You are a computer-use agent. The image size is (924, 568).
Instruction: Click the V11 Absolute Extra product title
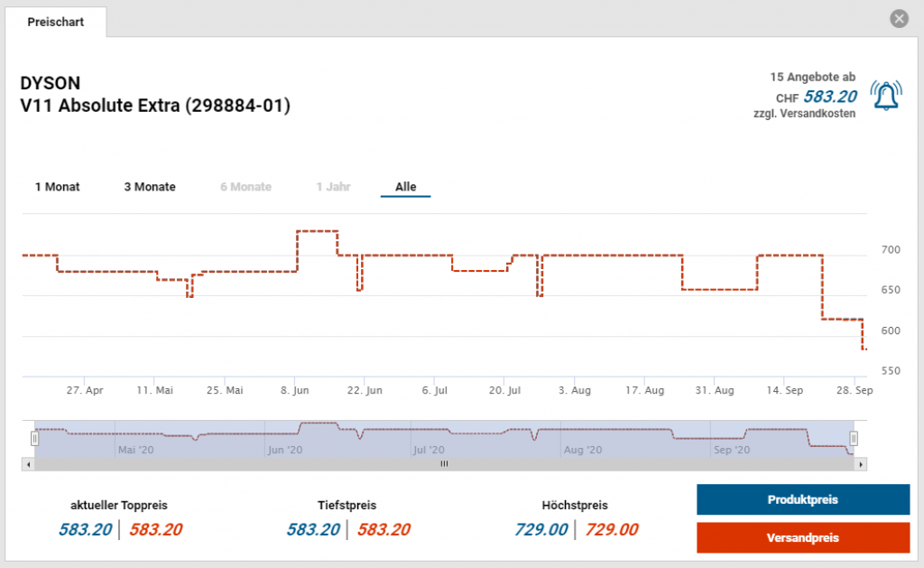(155, 106)
